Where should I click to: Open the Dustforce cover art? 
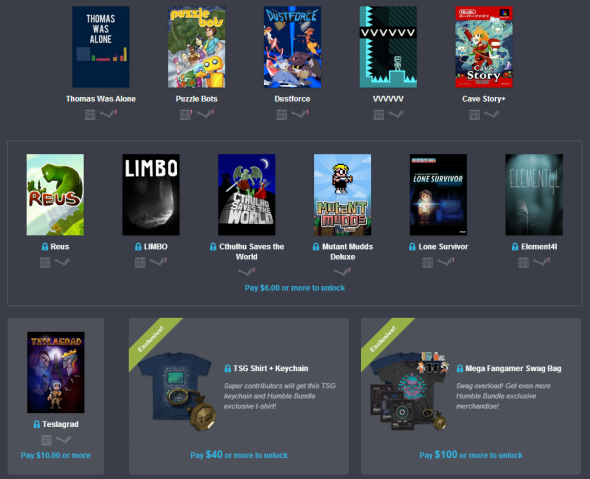pos(292,47)
